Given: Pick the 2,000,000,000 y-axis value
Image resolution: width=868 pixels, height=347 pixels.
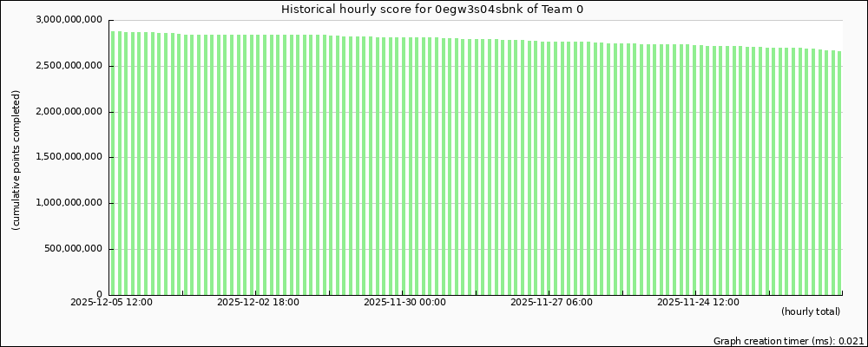Looking at the screenshot, I should tap(69, 112).
